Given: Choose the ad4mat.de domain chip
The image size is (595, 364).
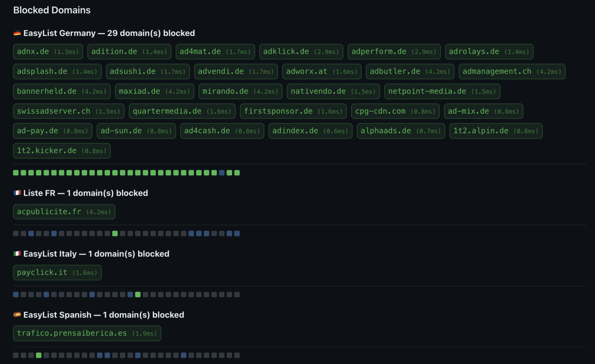Looking at the screenshot, I should [215, 52].
